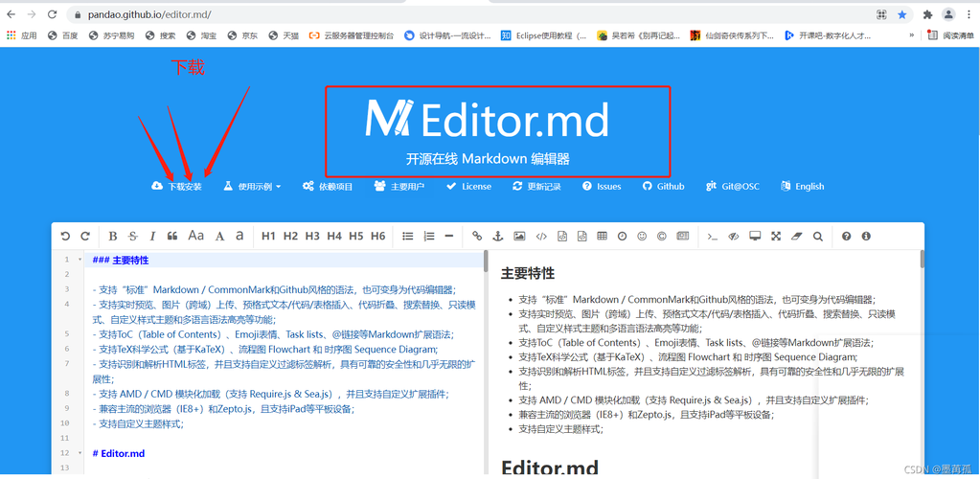Capitalize first letters with the Aa icon
The image size is (980, 479).
pos(196,237)
